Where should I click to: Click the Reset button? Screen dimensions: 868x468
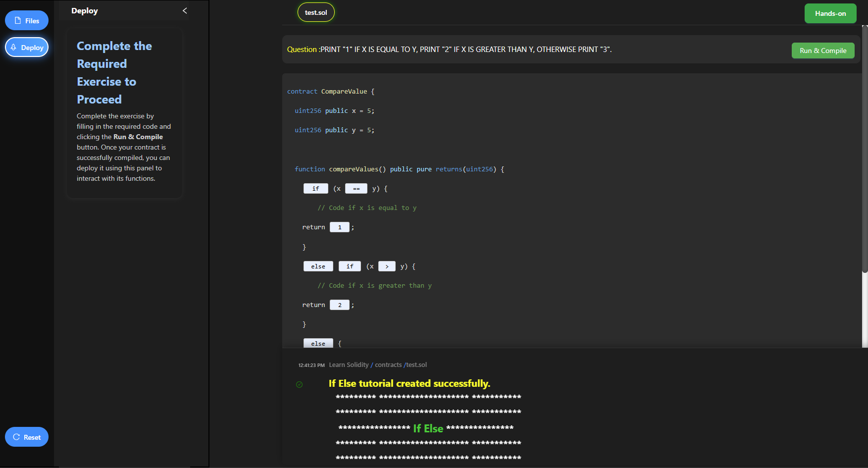tap(27, 437)
